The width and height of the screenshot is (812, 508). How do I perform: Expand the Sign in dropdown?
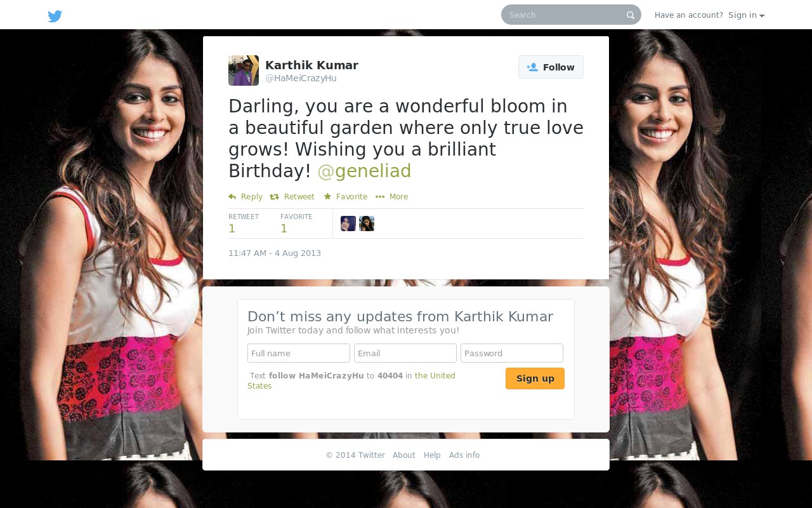pos(746,15)
